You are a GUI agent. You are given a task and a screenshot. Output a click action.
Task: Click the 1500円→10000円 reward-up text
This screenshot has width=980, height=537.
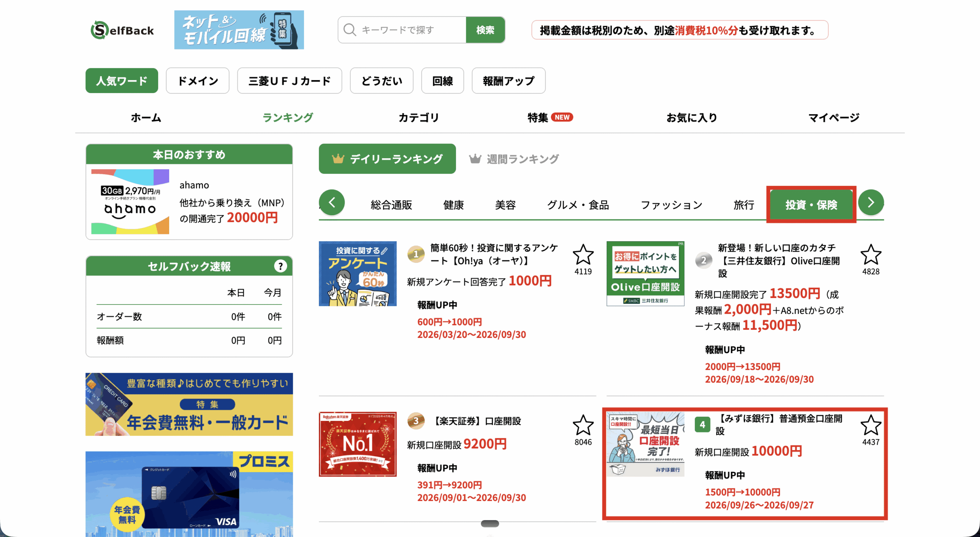point(743,492)
